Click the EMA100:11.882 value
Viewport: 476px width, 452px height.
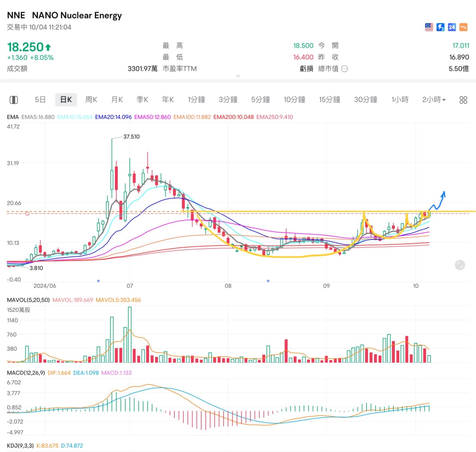[x=192, y=117]
